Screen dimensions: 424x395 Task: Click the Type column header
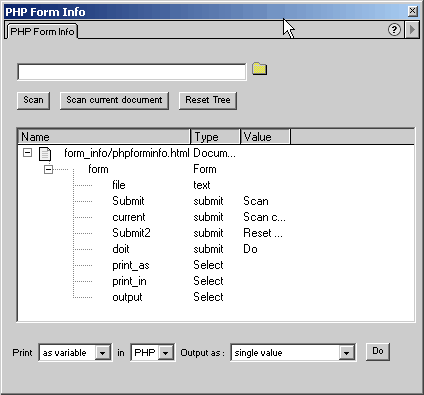pyautogui.click(x=215, y=137)
